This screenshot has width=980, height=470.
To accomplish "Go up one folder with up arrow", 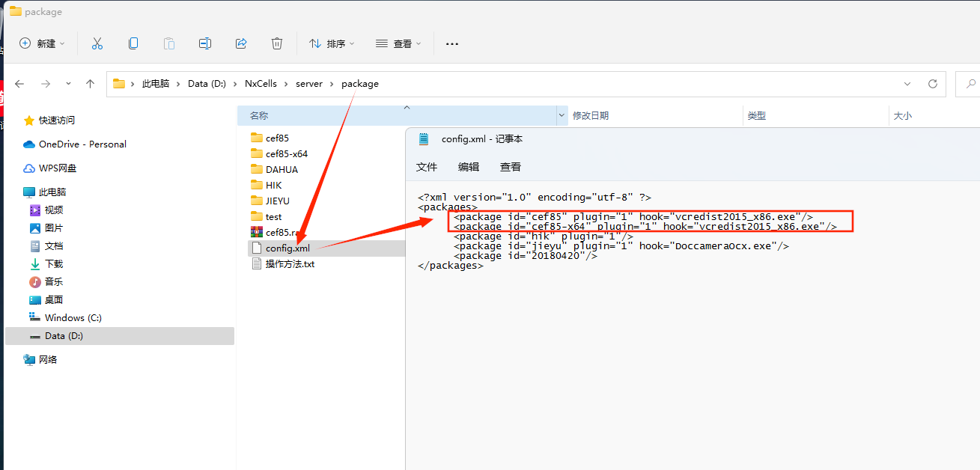I will pyautogui.click(x=91, y=84).
